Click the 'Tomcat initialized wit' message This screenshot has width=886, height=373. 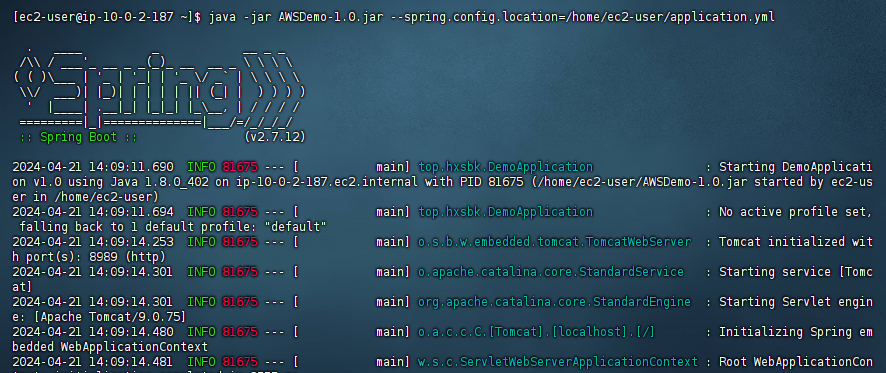[x=796, y=242]
